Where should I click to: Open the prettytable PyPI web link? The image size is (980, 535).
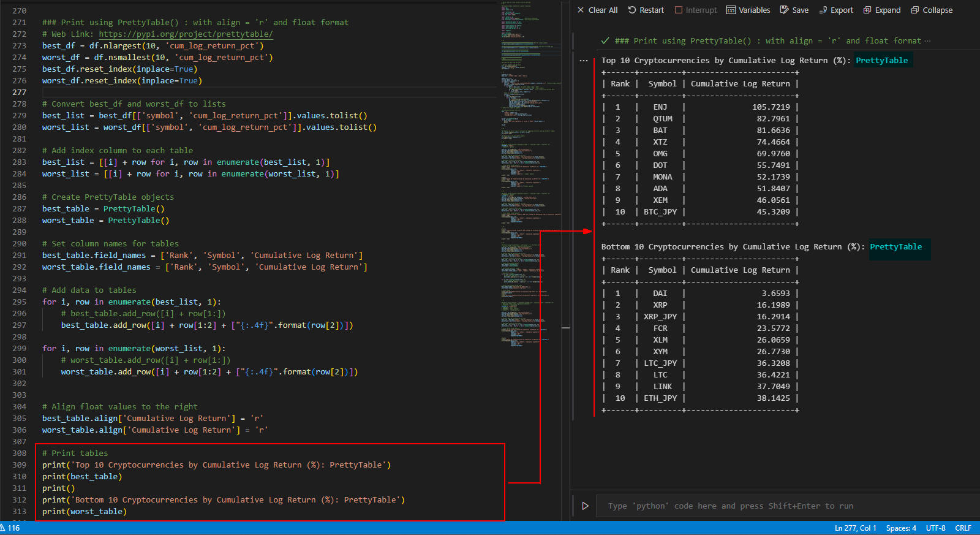click(186, 34)
